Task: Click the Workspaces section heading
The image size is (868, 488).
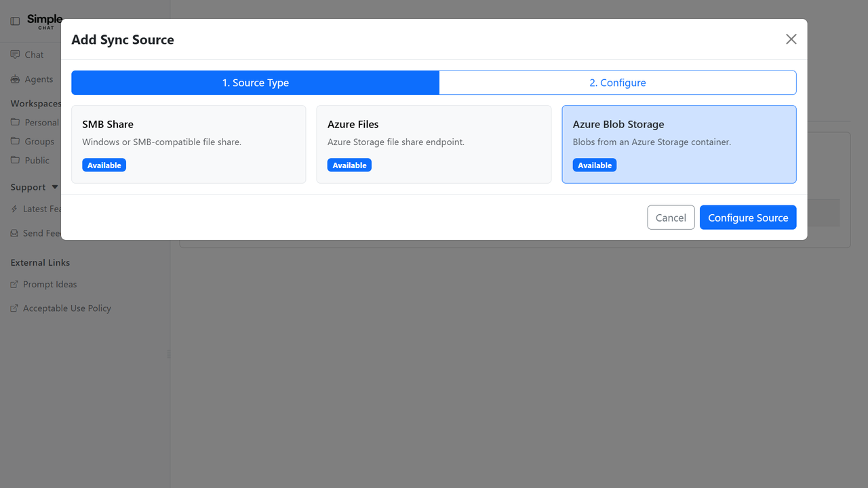Action: point(36,104)
